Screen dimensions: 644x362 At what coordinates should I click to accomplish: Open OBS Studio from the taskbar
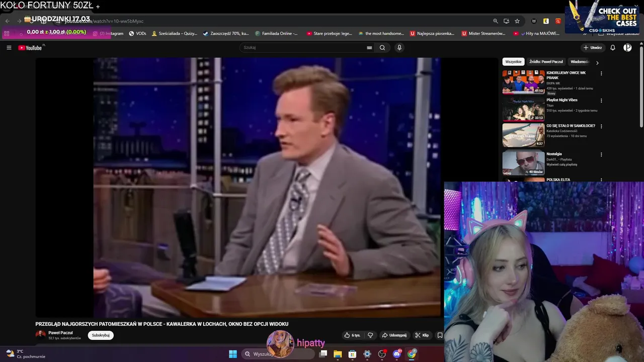(x=382, y=354)
